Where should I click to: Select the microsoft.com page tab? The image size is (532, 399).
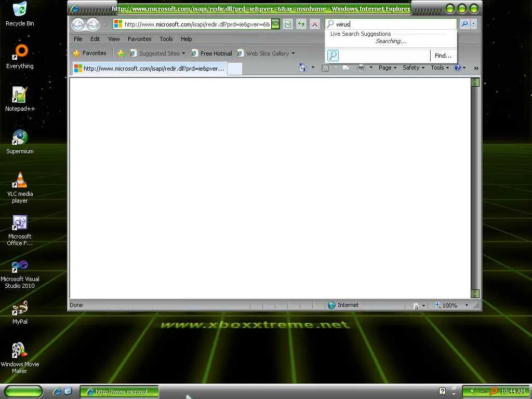tap(149, 69)
